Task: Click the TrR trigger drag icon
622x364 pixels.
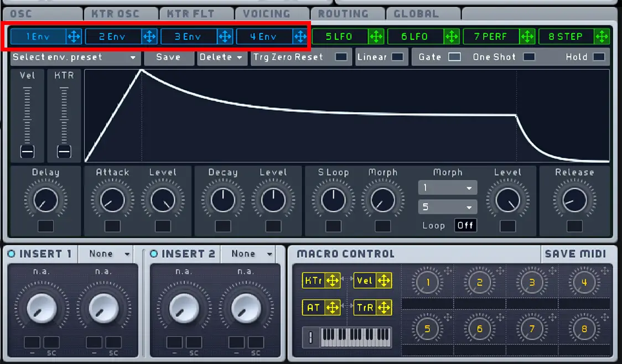Action: pos(383,307)
